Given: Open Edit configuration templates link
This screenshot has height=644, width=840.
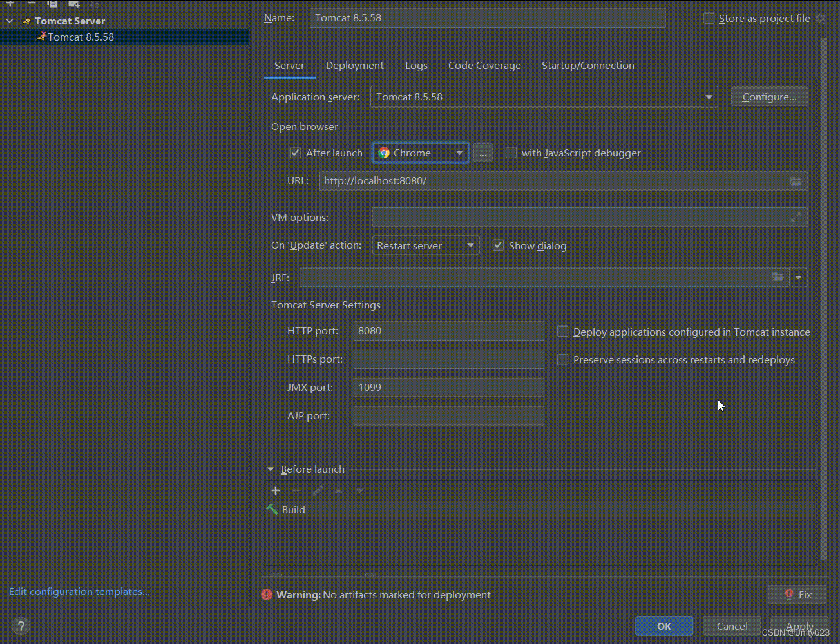Looking at the screenshot, I should tap(79, 591).
